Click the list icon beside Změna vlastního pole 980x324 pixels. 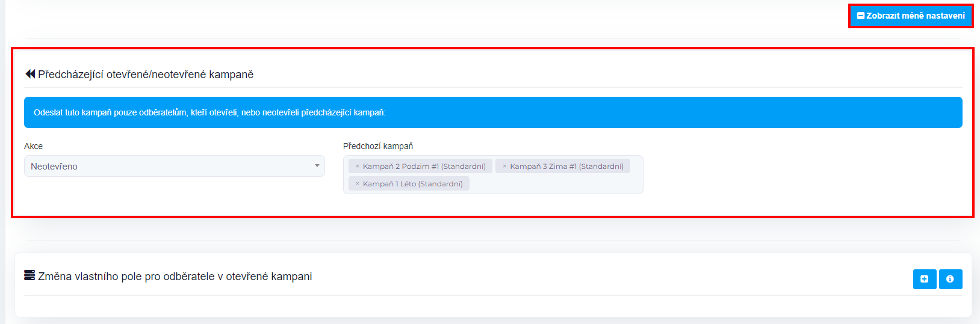pos(29,275)
